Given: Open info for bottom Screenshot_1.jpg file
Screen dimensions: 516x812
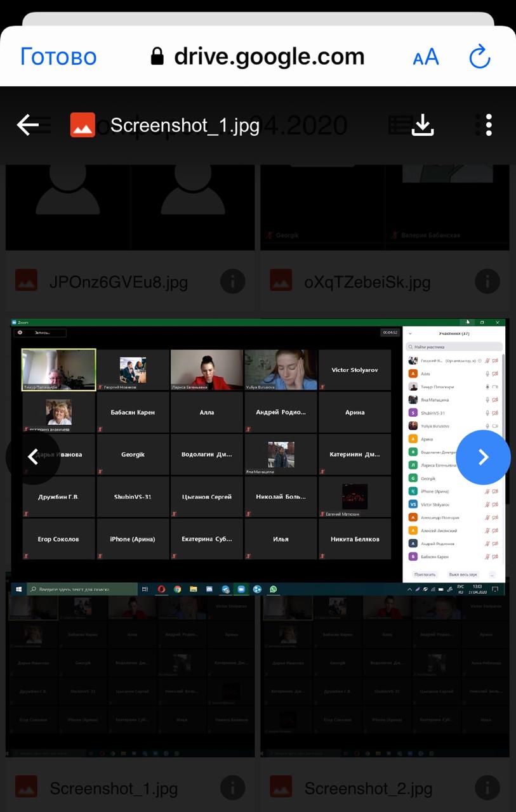Looking at the screenshot, I should (x=232, y=789).
